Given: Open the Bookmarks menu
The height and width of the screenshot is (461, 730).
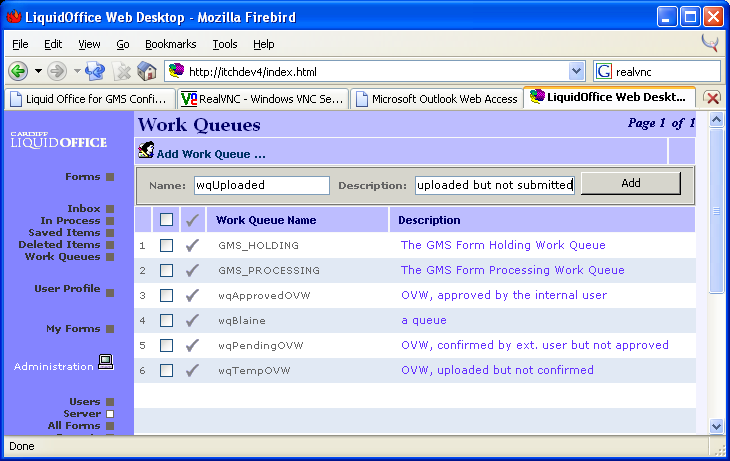Looking at the screenshot, I should (x=170, y=44).
